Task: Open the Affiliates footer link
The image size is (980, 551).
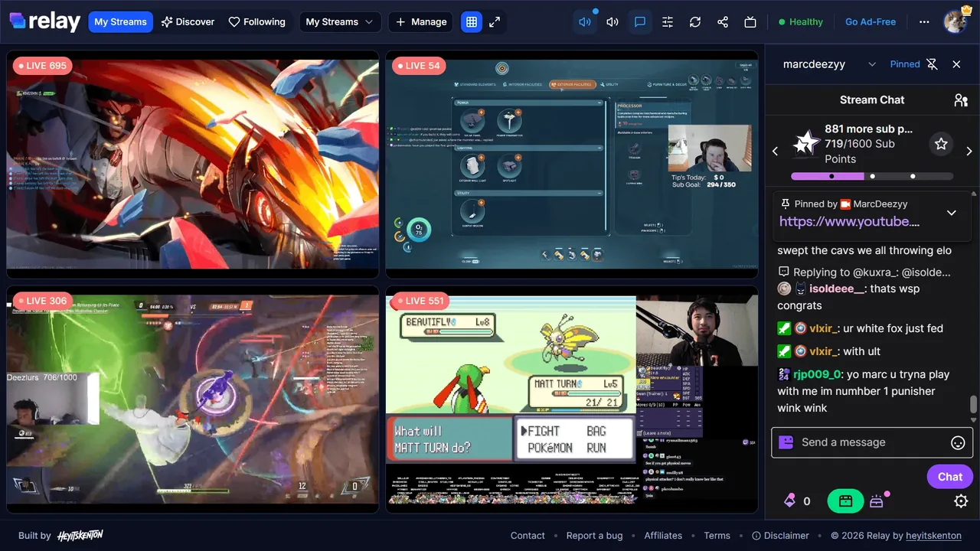Action: [x=663, y=536]
